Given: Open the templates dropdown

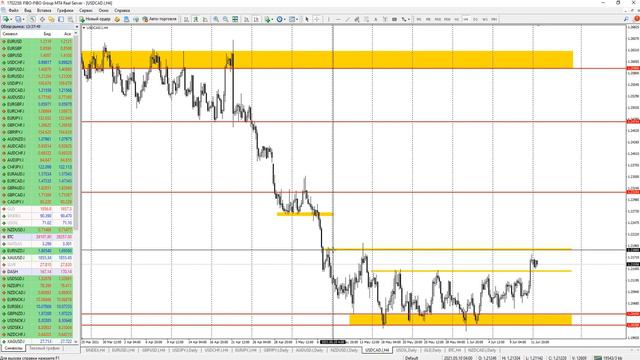Looking at the screenshot, I should click(x=293, y=19).
